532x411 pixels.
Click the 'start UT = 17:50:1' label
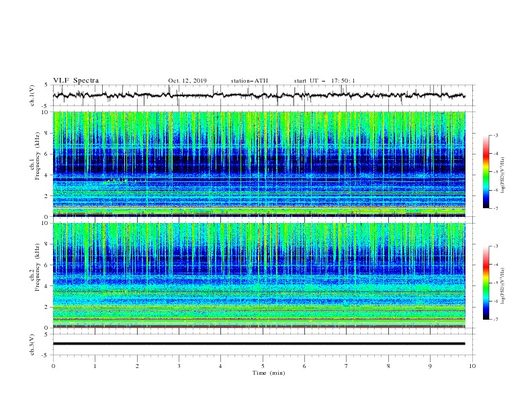(324, 81)
